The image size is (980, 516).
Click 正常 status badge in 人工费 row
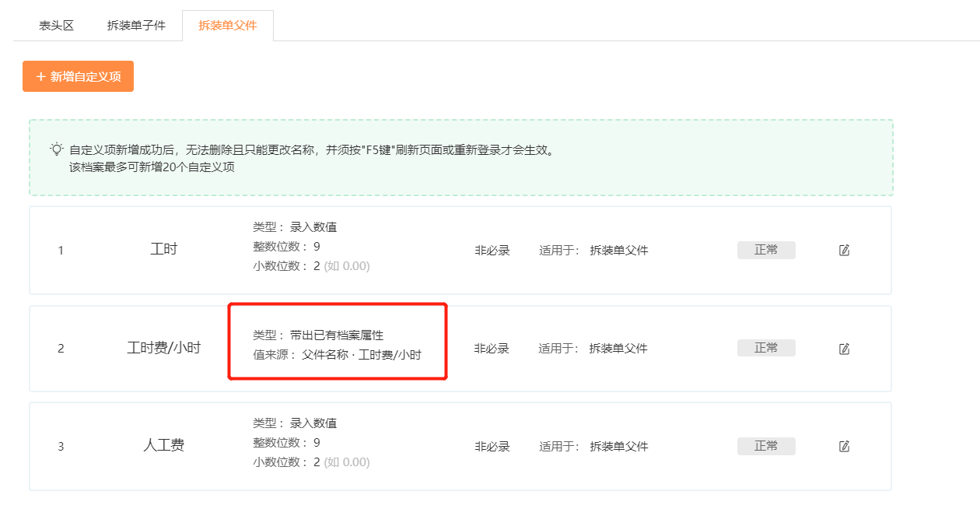coord(765,446)
